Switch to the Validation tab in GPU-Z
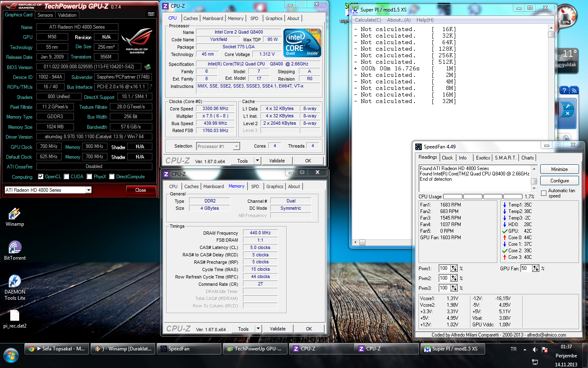The height and width of the screenshot is (368, 588). (67, 15)
